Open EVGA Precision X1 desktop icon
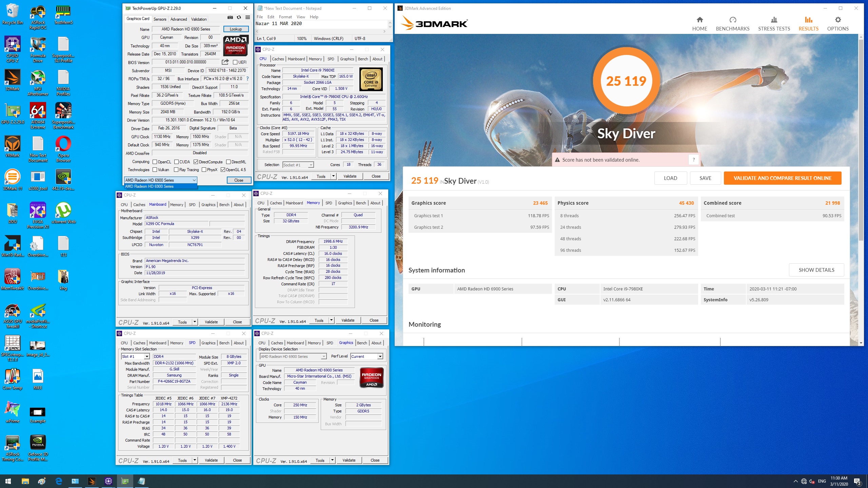The image size is (868, 488). tap(38, 216)
